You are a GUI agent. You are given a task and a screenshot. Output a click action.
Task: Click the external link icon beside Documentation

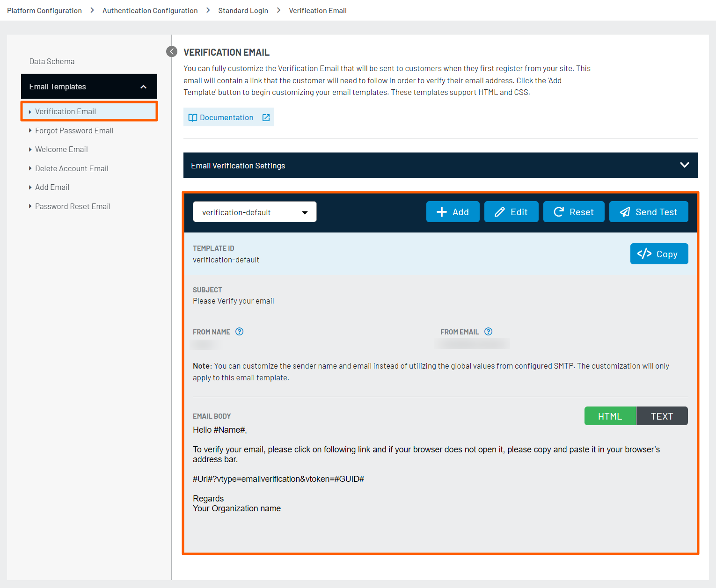tap(266, 117)
